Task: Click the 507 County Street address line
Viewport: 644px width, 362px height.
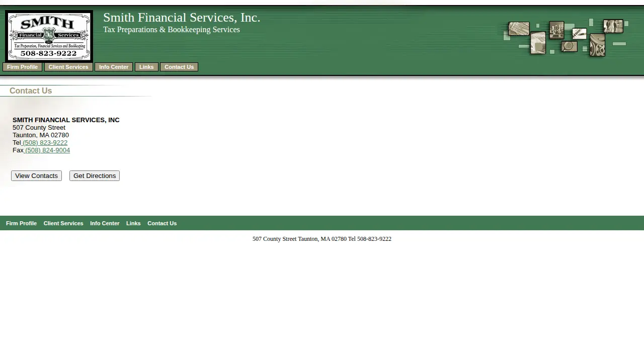Action: click(39, 128)
